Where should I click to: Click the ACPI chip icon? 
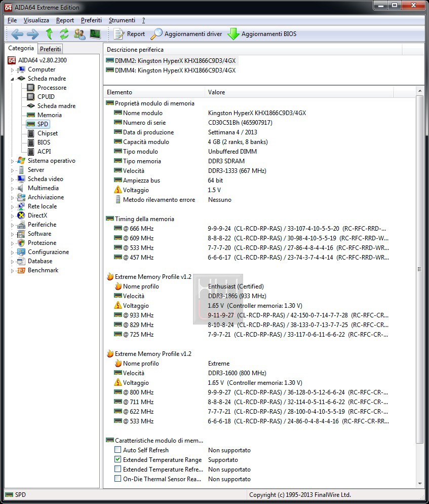31,152
